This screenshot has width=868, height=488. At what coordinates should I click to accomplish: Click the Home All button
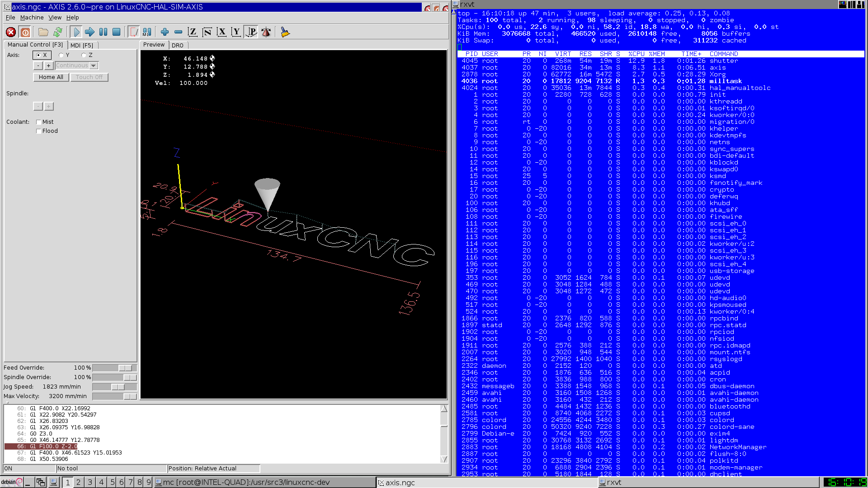tap(51, 77)
